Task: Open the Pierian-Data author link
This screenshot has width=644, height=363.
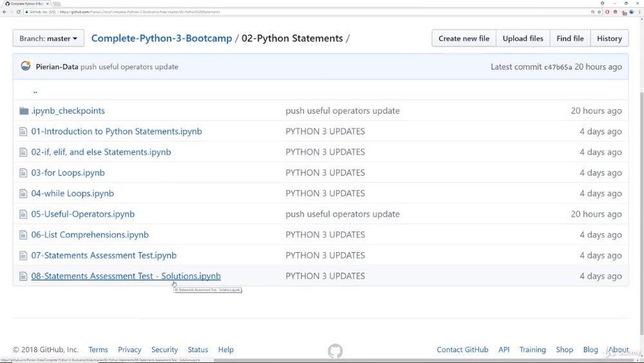Action: [x=57, y=66]
